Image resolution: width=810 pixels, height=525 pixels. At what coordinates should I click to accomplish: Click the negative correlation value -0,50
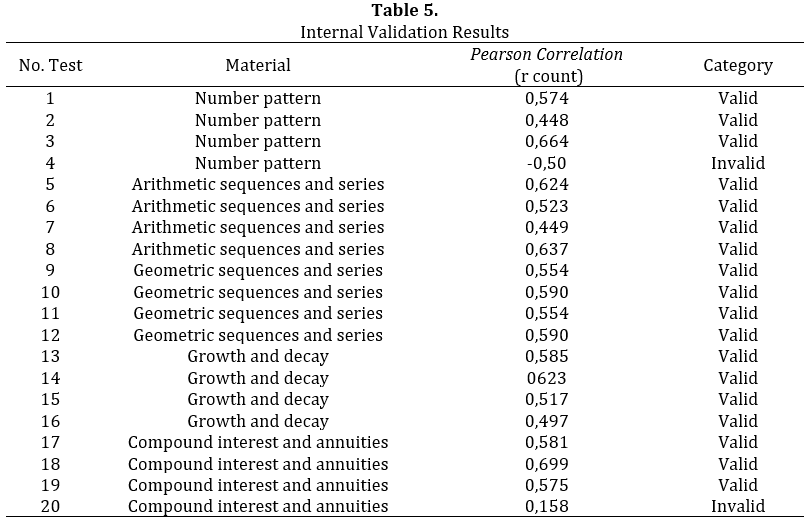click(546, 163)
